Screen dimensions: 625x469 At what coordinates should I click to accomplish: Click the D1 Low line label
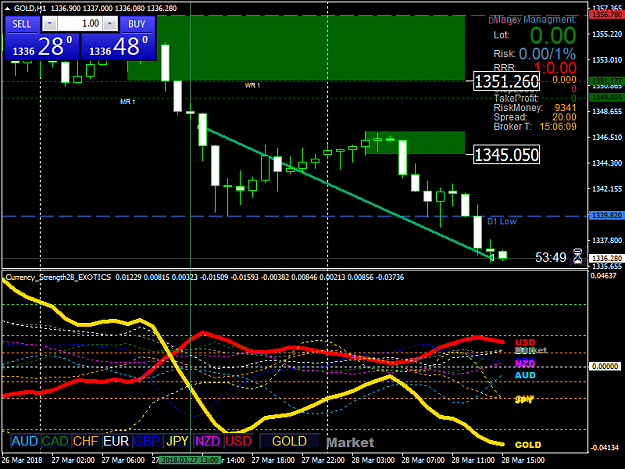tap(502, 222)
